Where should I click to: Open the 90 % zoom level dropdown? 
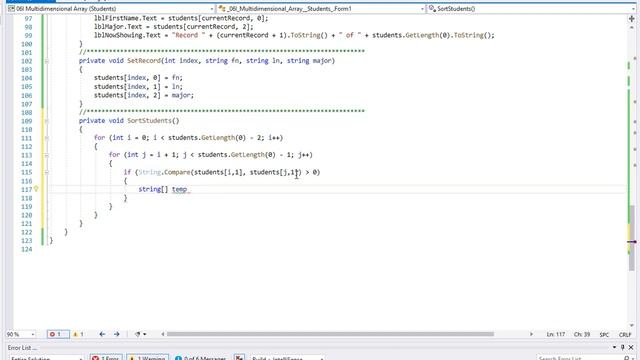coord(20,334)
